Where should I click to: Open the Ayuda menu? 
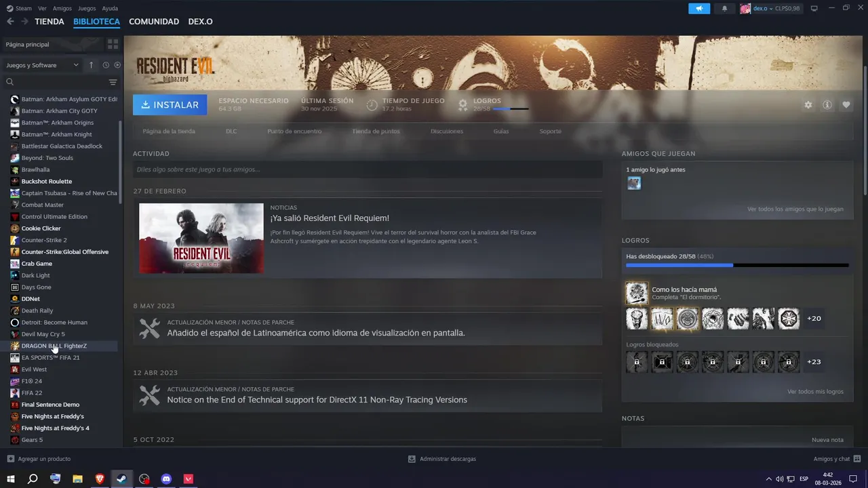(110, 8)
